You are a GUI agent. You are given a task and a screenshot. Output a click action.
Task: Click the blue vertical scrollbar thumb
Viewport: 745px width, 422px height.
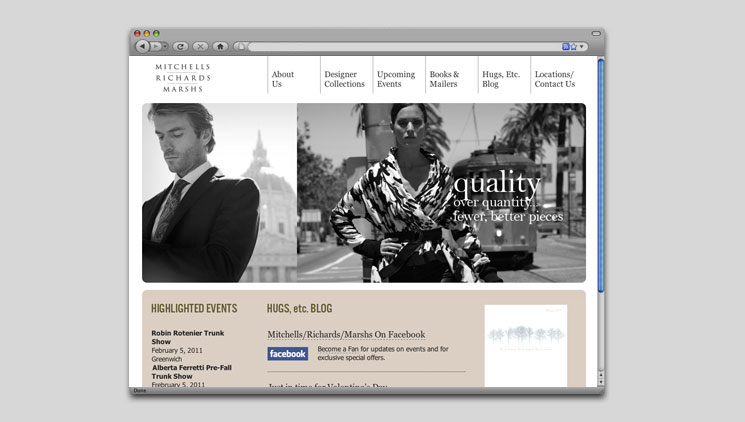601,175
